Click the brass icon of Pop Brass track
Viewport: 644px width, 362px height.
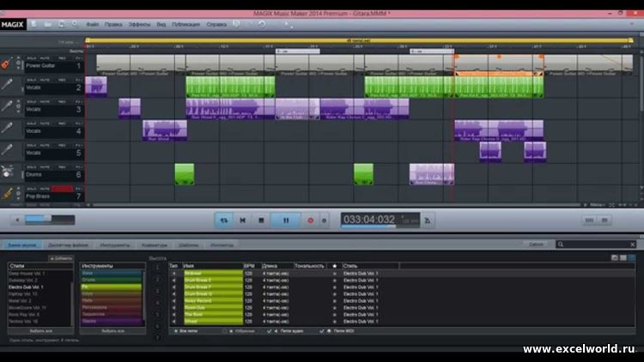(7, 193)
